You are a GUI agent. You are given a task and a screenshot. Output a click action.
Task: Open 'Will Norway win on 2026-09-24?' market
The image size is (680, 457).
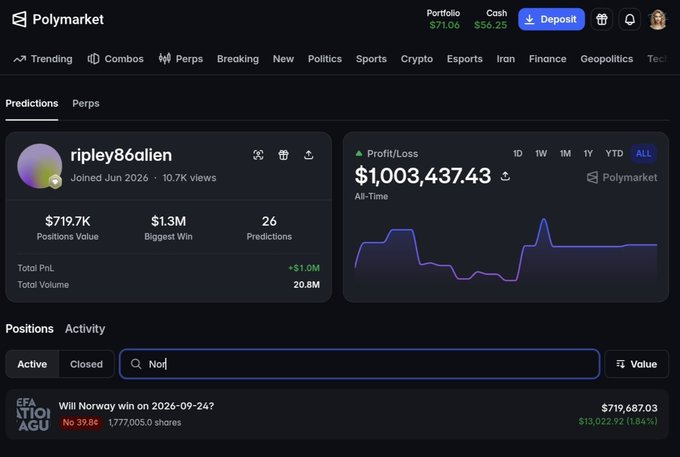pos(136,406)
